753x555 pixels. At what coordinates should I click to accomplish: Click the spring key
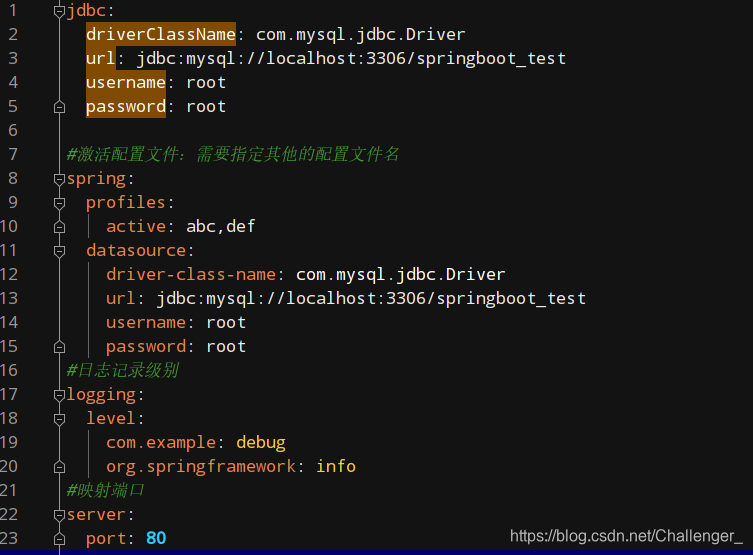(x=96, y=179)
